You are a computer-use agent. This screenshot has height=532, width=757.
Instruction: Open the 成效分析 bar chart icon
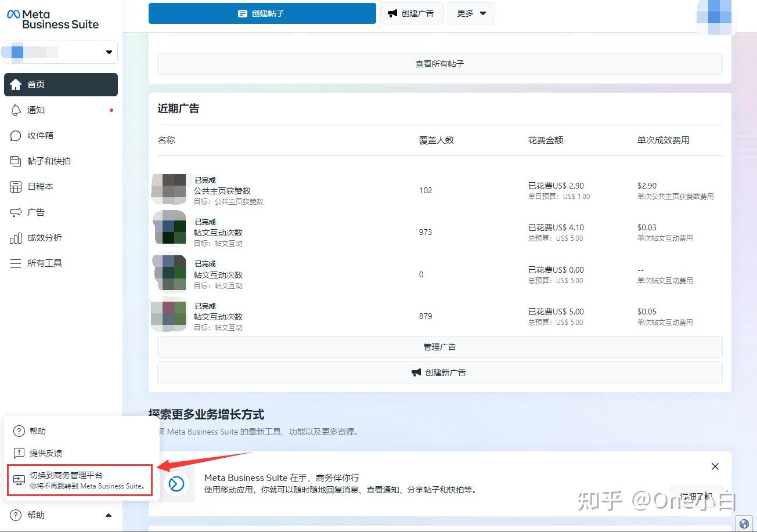pos(16,238)
